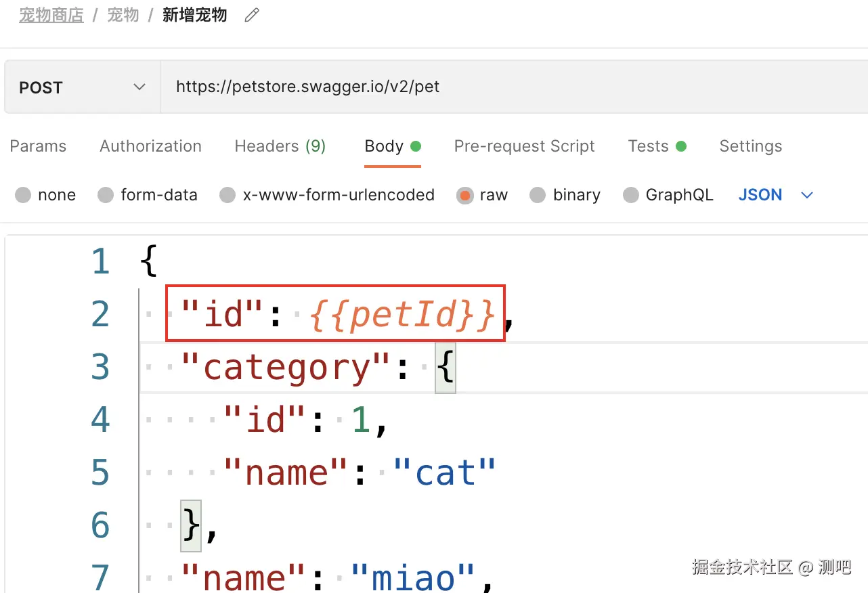Click the pencil edit icon beside 新增宠物
Image resolution: width=868 pixels, height=593 pixels.
tap(252, 16)
